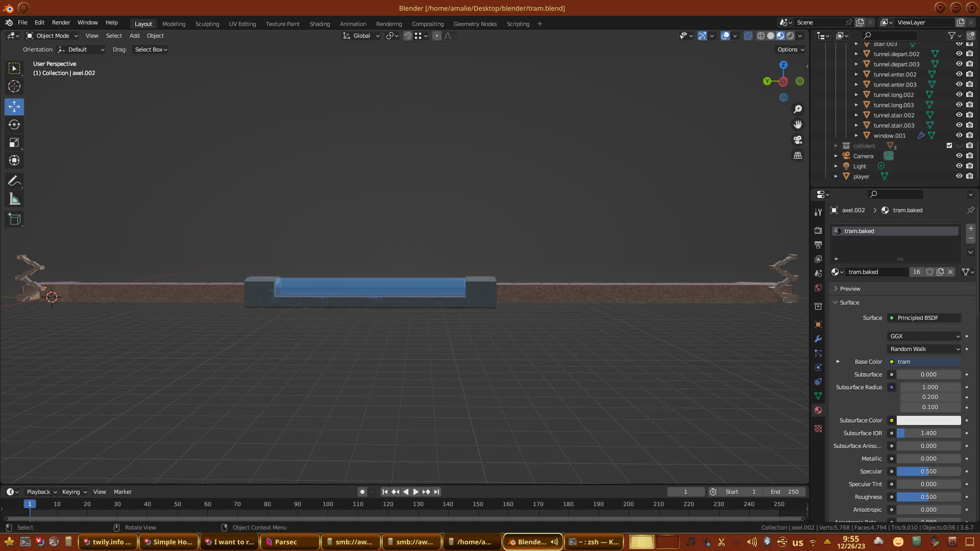Activate the Measure tool
Viewport: 980px width, 551px height.
(14, 199)
